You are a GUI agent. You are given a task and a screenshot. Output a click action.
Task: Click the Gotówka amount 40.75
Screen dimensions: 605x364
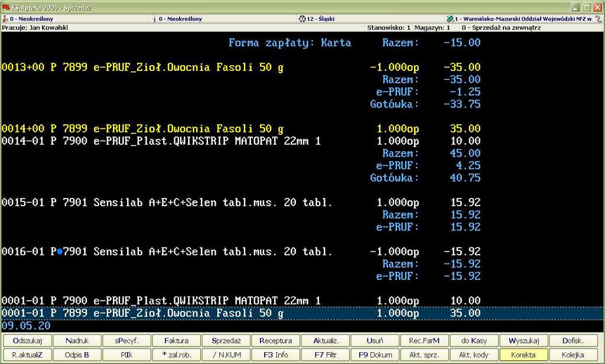[x=465, y=177]
